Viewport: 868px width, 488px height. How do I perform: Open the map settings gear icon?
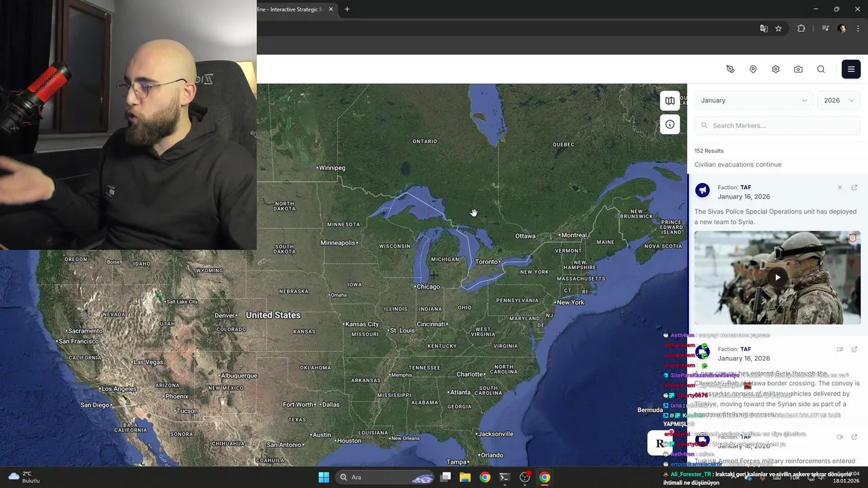click(x=776, y=69)
